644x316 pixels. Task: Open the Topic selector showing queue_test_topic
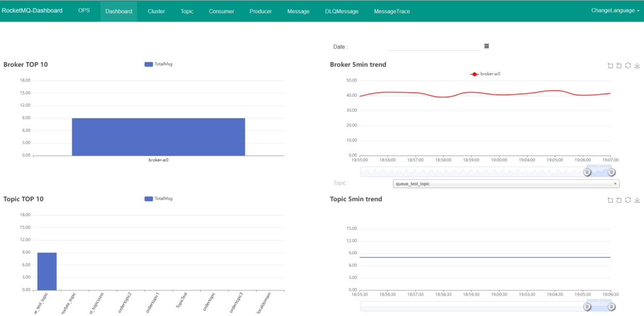coord(506,183)
